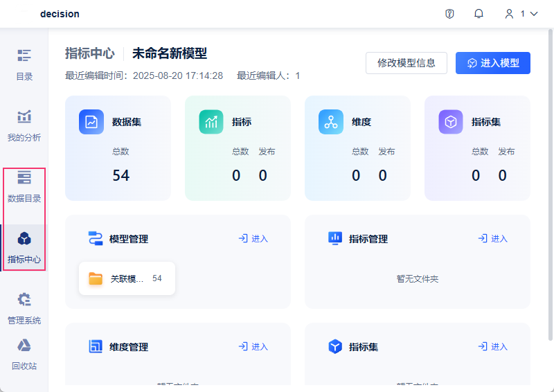Open the 关联模… folder name
Viewport: 554px width, 392px height.
click(x=127, y=278)
